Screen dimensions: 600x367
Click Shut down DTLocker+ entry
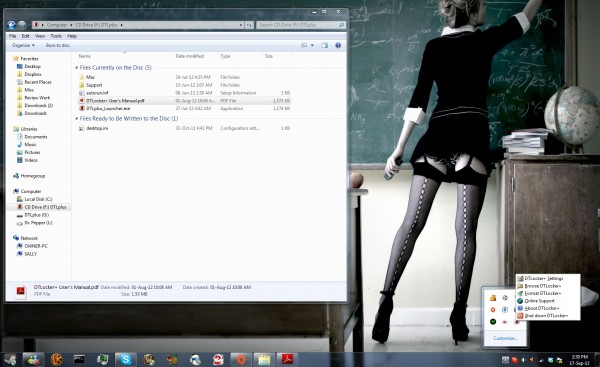(x=546, y=316)
